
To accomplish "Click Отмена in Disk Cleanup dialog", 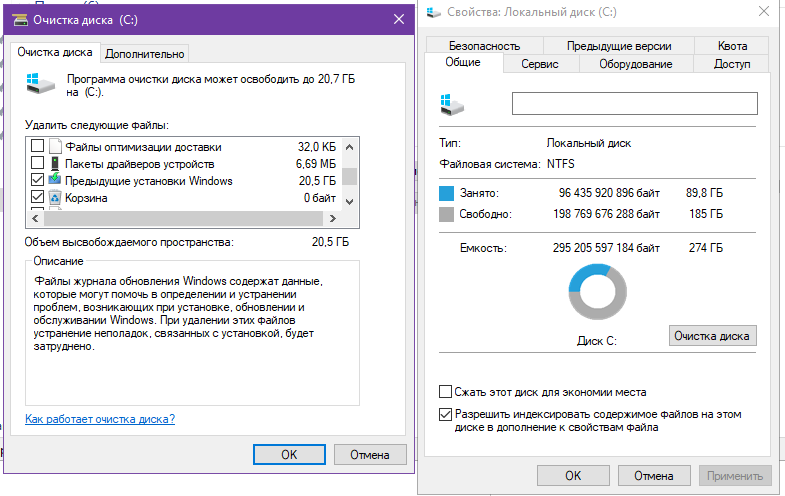I will (370, 454).
